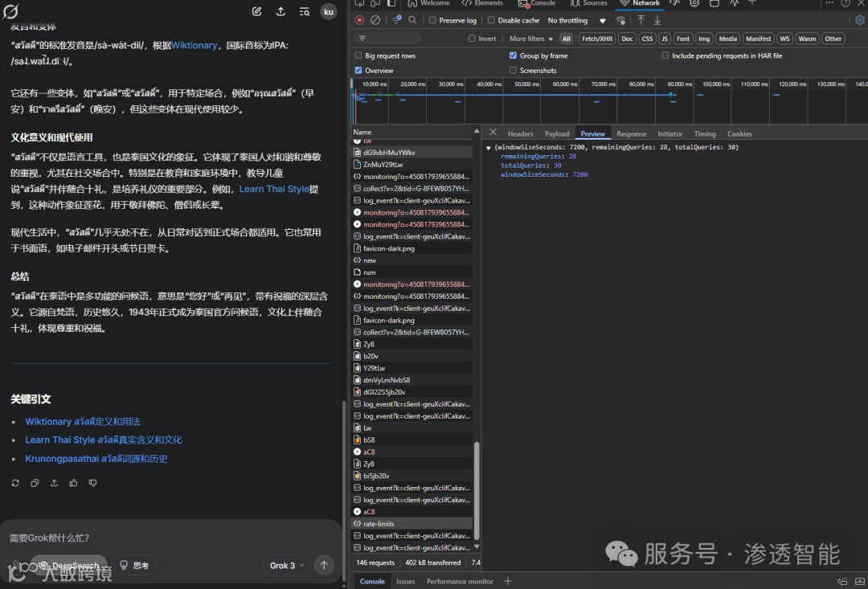
Task: Export HAR with download arrow
Action: [x=657, y=20]
